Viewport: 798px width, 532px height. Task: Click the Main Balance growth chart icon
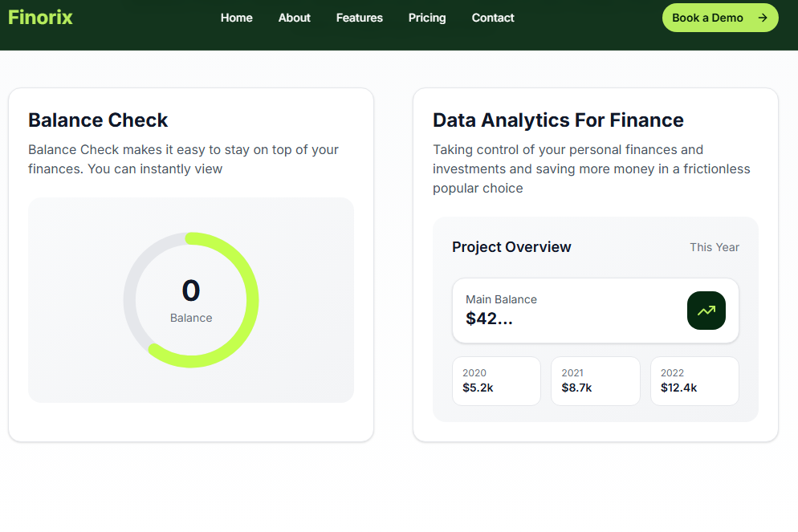click(706, 311)
